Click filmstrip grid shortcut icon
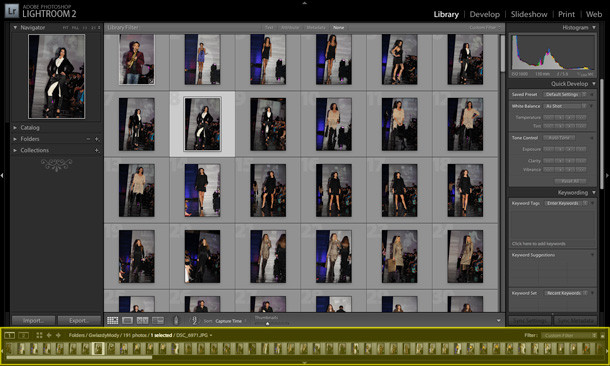The image size is (610, 366). (39, 335)
